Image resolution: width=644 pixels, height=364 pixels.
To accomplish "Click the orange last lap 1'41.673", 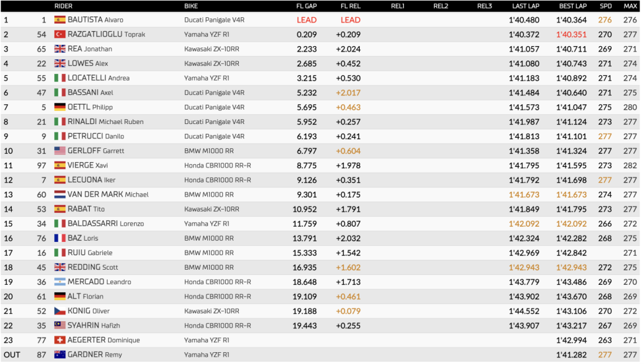I will click(x=524, y=195).
